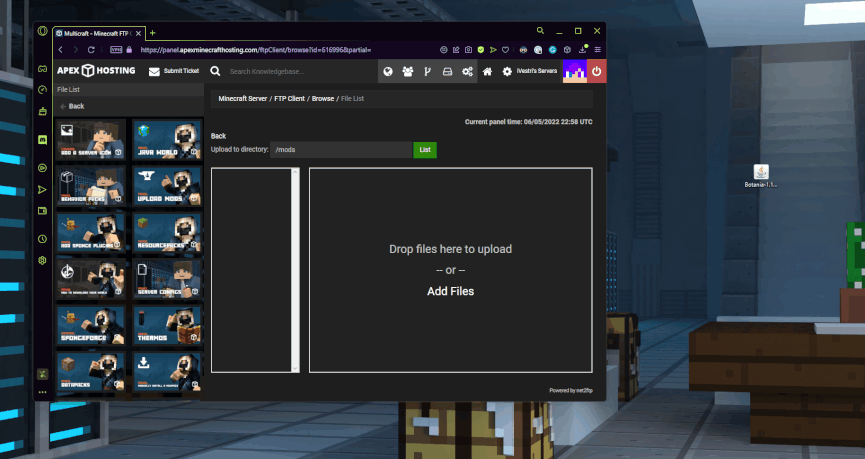Open the branch icon in panel header
Viewport: 865px width, 459px height.
pyautogui.click(x=428, y=71)
